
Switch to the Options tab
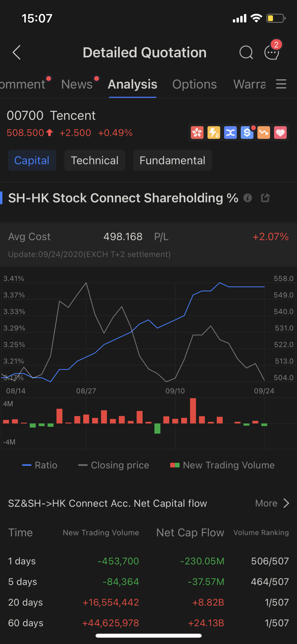[x=194, y=84]
